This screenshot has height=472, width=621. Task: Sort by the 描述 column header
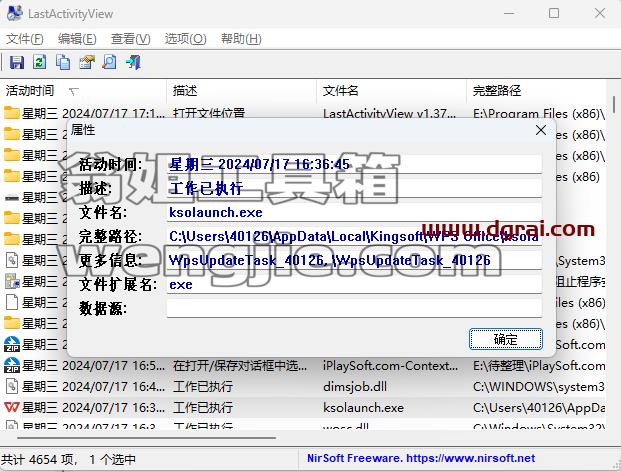242,91
